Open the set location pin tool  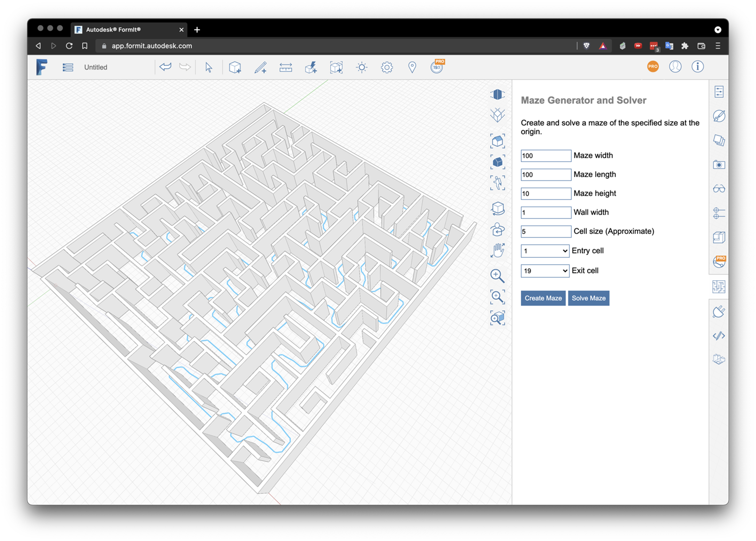coord(412,67)
